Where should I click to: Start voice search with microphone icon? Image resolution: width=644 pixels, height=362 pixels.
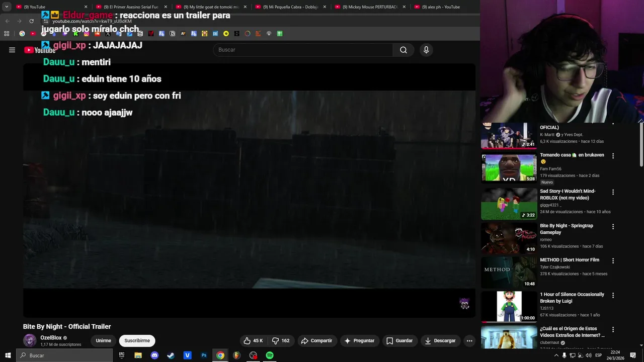[426, 50]
